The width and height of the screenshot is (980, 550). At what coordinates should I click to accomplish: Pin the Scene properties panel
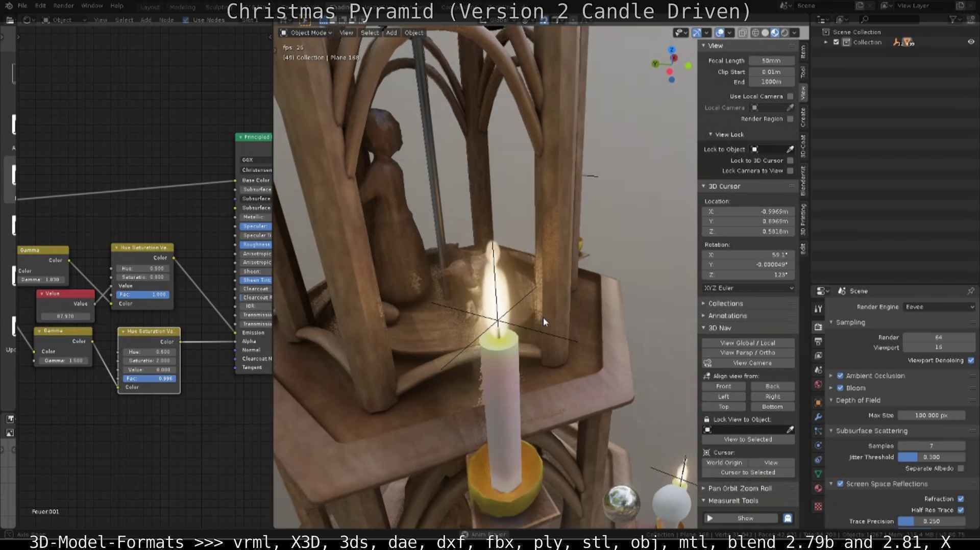tap(970, 291)
